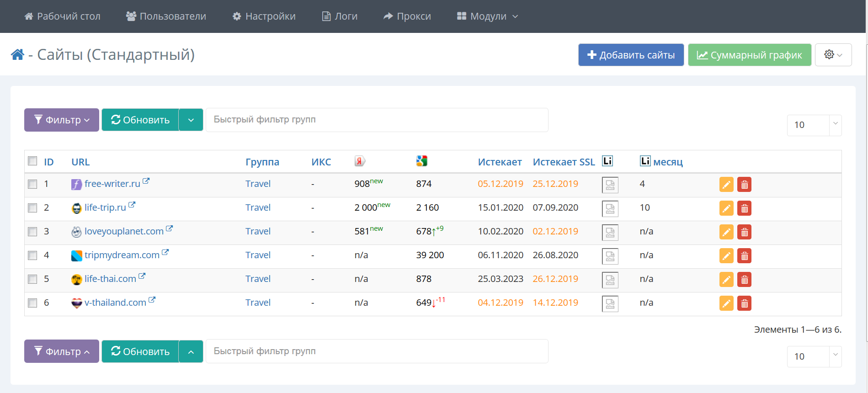Screen dimensions: 868x393
Task: Click the pencil edit icon for life-thai.com
Action: pyautogui.click(x=726, y=280)
